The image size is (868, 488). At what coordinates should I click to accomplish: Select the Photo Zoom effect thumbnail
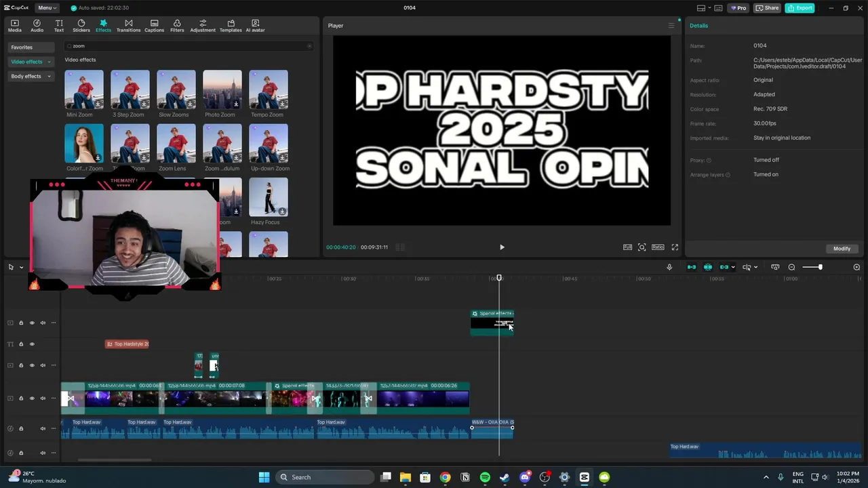(x=222, y=89)
